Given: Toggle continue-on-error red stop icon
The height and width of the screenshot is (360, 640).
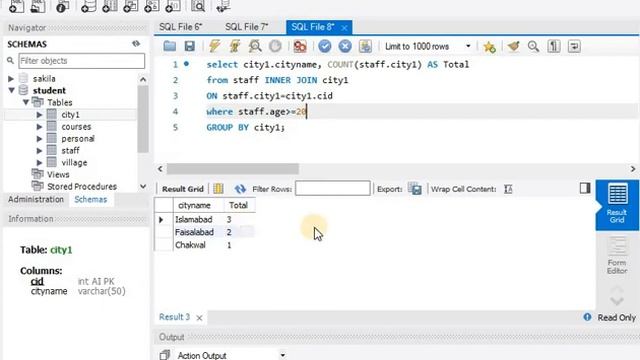Looking at the screenshot, I should pos(300,46).
